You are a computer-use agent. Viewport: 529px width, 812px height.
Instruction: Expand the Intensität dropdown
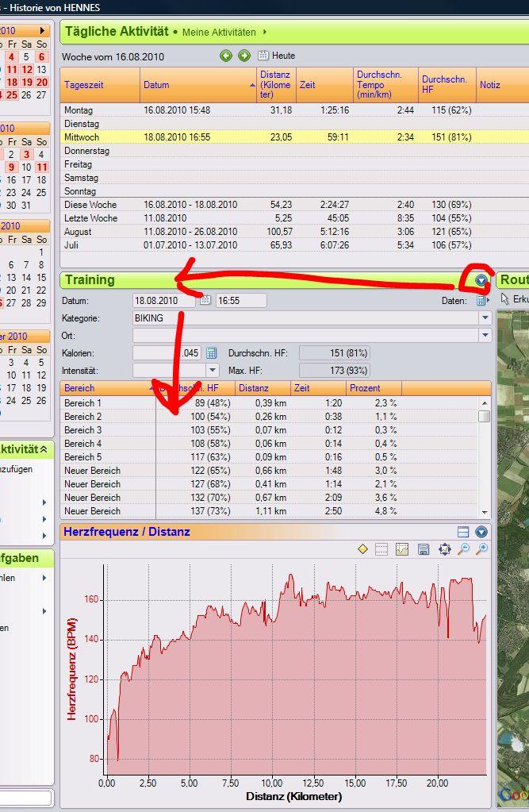[213, 371]
